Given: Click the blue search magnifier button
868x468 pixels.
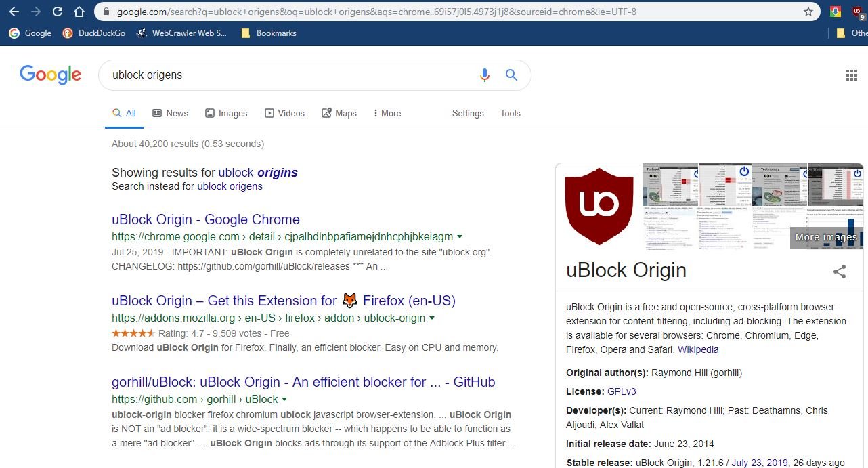Looking at the screenshot, I should [x=512, y=75].
